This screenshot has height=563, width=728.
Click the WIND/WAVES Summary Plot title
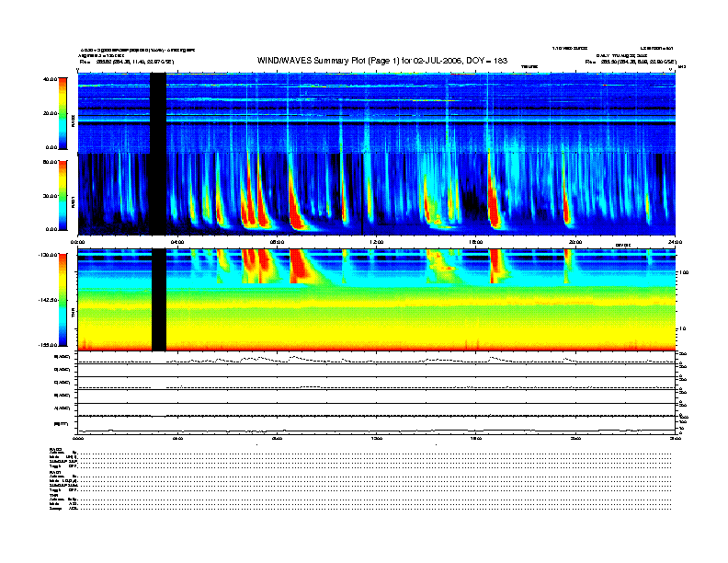tap(382, 61)
